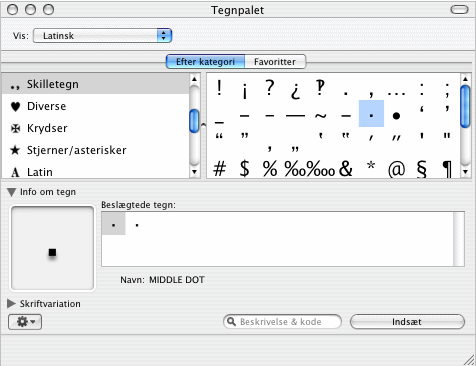Click the magnifying glass search icon

tap(231, 321)
